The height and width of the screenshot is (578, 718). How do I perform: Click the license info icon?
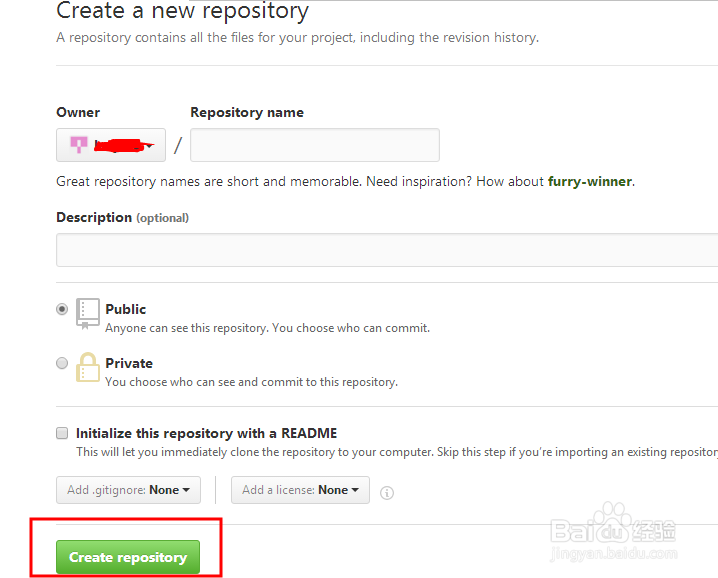click(x=387, y=492)
